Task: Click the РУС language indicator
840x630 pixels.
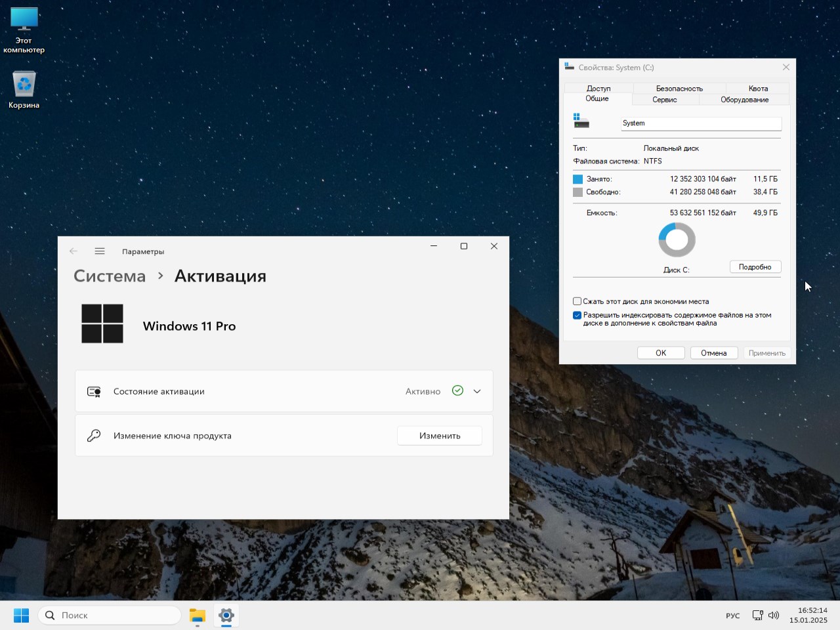Action: [x=732, y=616]
